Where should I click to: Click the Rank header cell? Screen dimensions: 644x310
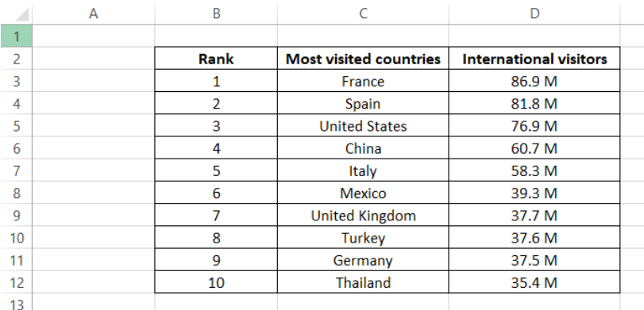coord(216,58)
